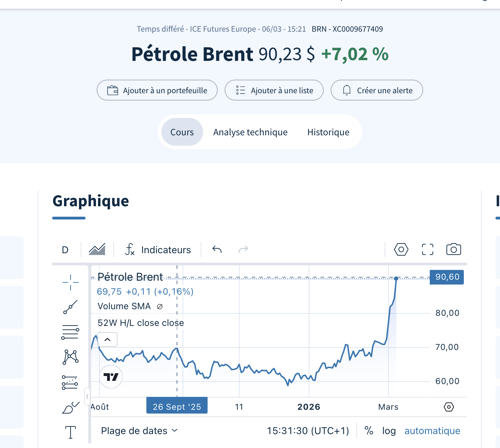Open the Fibonacci retracement tool
This screenshot has height=448, width=500.
pyautogui.click(x=70, y=332)
